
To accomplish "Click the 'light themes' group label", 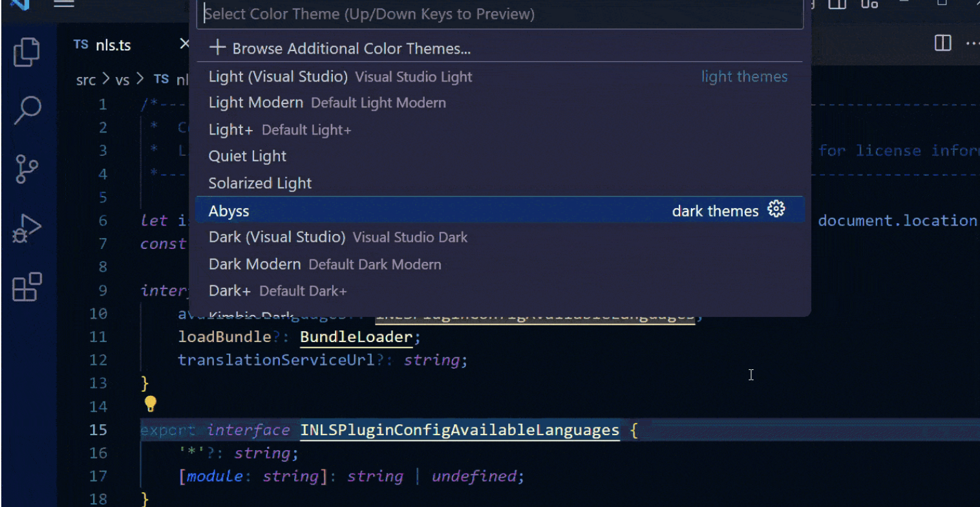I will click(745, 76).
